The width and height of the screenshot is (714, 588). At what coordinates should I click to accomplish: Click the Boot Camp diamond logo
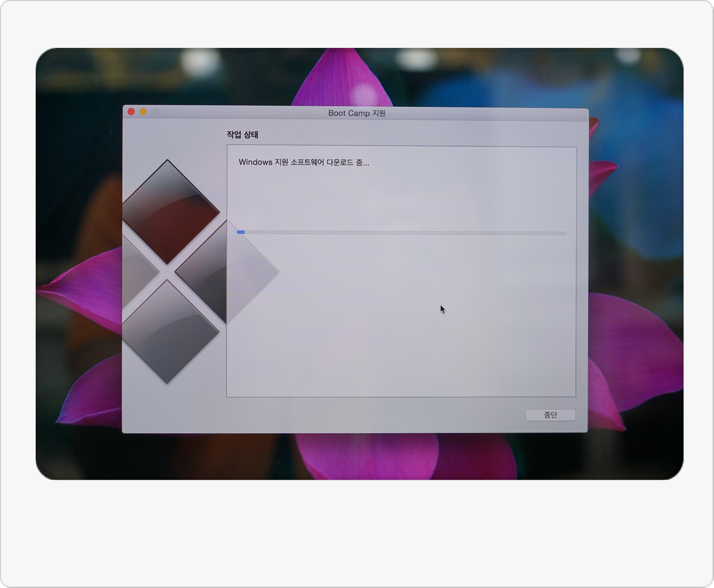click(200, 271)
